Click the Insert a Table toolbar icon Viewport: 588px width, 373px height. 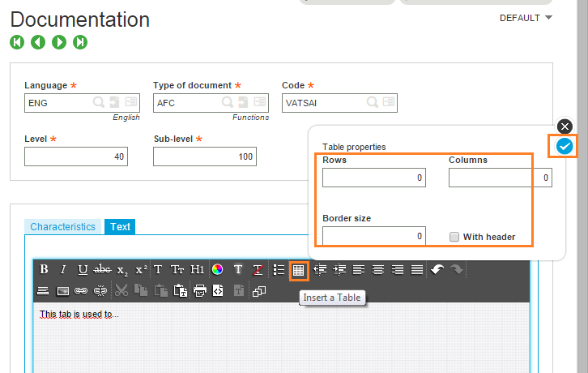(x=299, y=270)
